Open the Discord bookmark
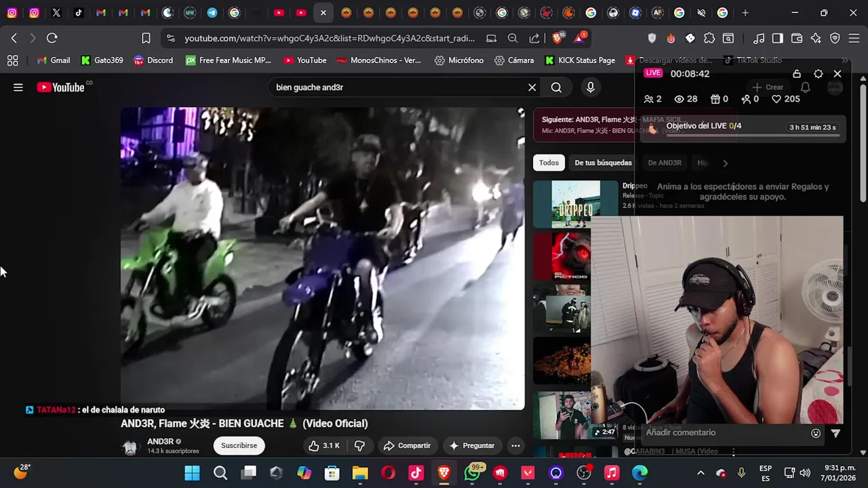The width and height of the screenshot is (868, 488). (x=153, y=60)
